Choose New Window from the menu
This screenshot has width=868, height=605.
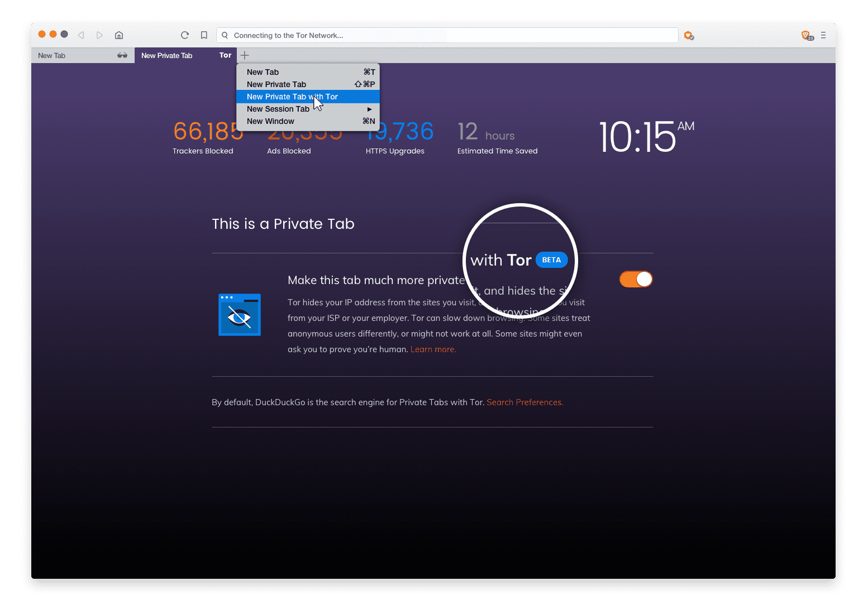(308, 121)
